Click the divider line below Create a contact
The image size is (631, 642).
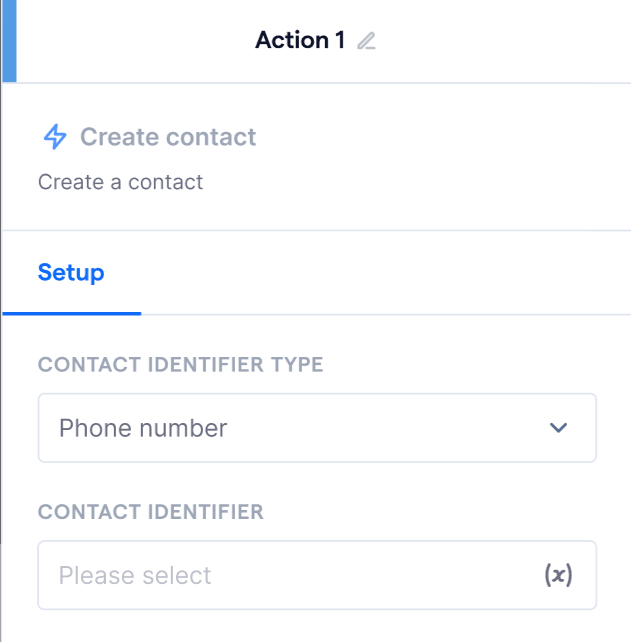[317, 231]
